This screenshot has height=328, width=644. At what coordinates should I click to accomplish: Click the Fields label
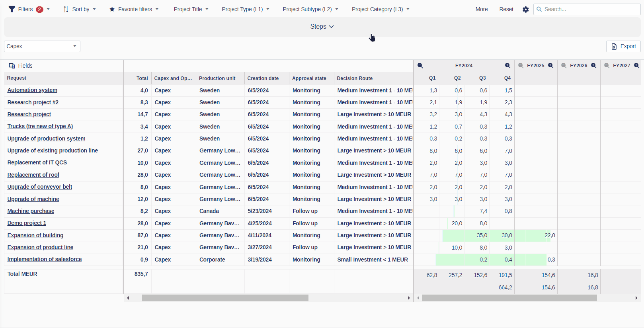tap(25, 66)
